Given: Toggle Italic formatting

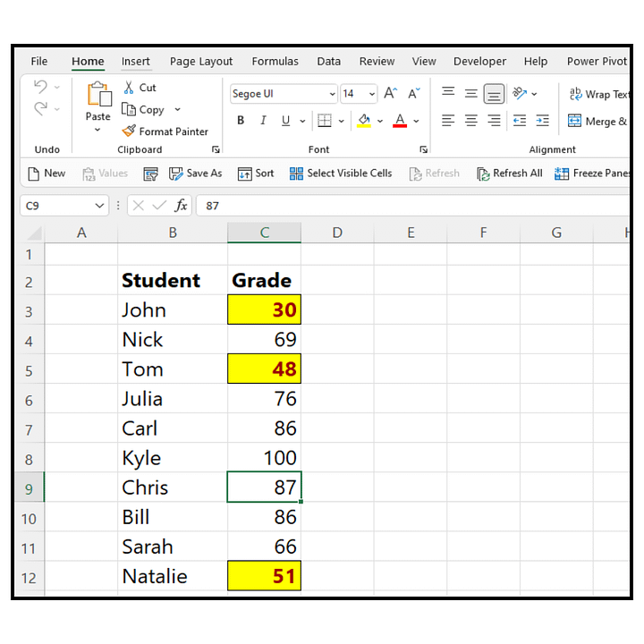Looking at the screenshot, I should 263,121.
